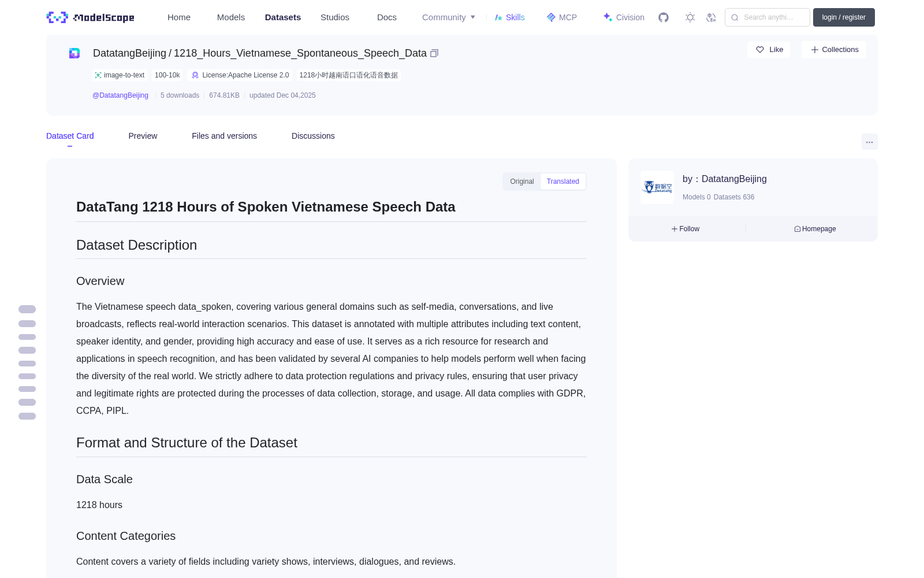The image size is (924, 578).
Task: Click the 'Overview' subheading
Action: point(100,281)
